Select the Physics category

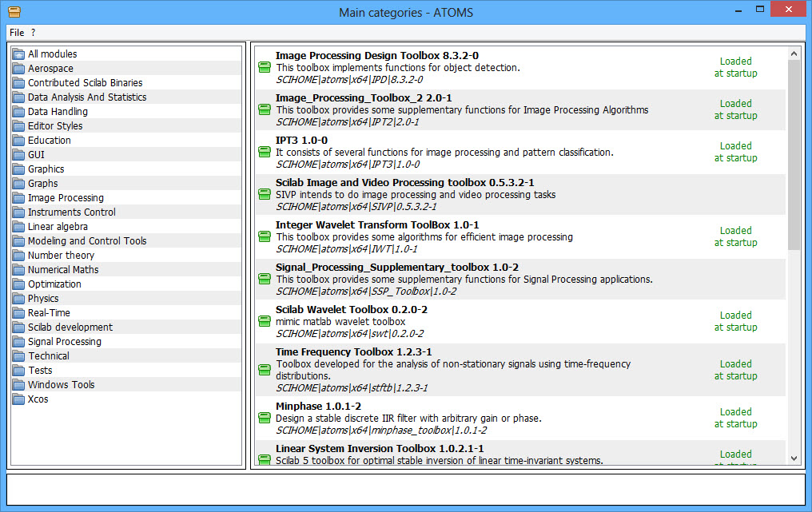(126, 299)
